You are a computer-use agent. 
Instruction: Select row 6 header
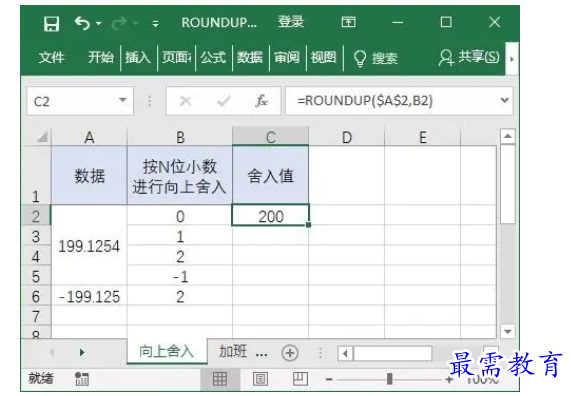coord(36,296)
